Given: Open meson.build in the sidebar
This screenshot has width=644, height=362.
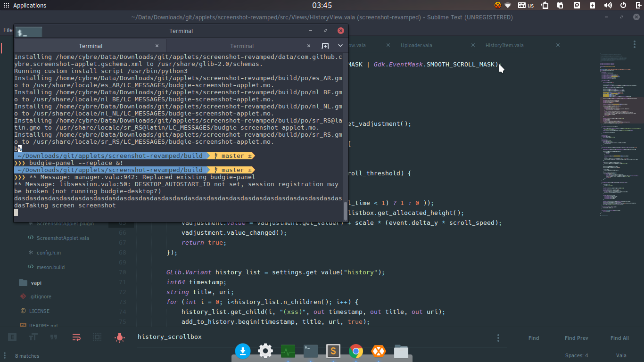Looking at the screenshot, I should [x=50, y=267].
